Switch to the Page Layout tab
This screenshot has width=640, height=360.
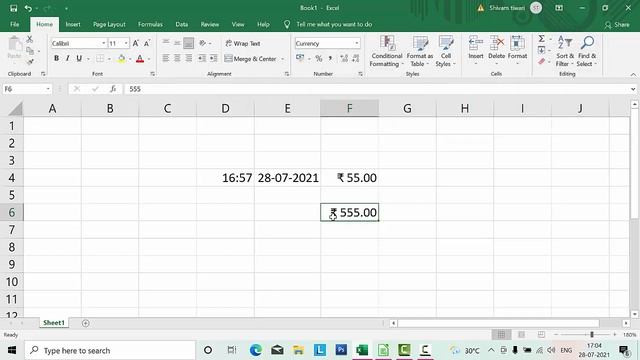click(109, 24)
